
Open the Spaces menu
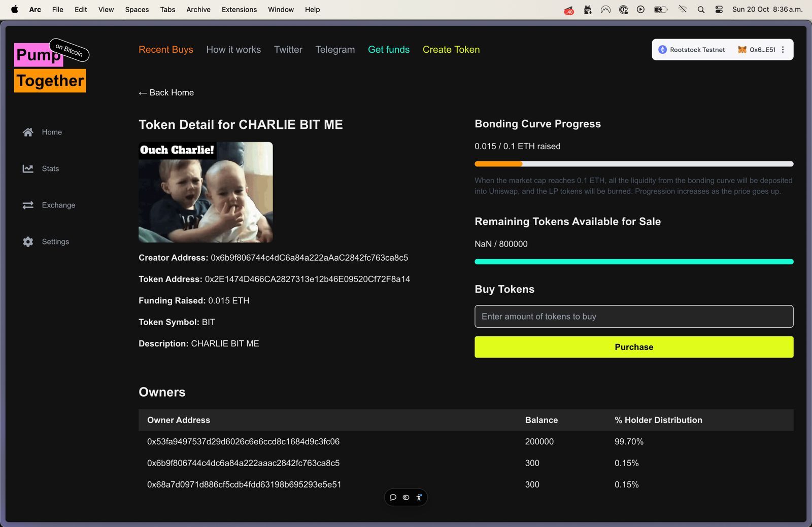[137, 9]
